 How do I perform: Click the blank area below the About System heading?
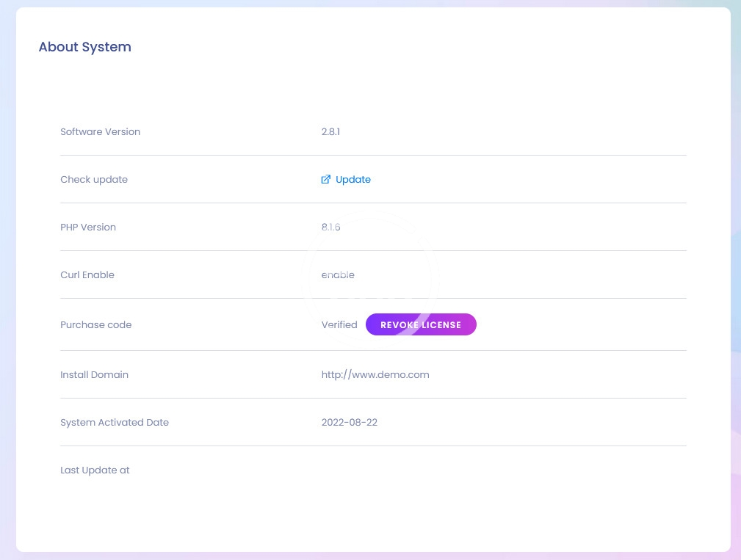(x=294, y=84)
